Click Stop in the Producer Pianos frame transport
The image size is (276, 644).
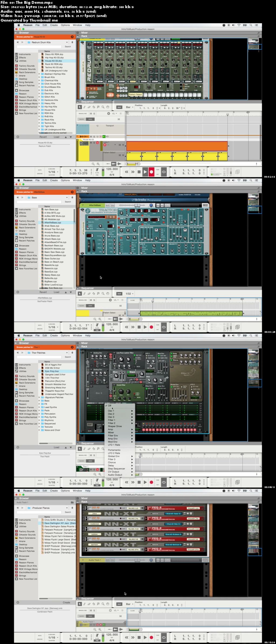pyautogui.click(x=139, y=637)
